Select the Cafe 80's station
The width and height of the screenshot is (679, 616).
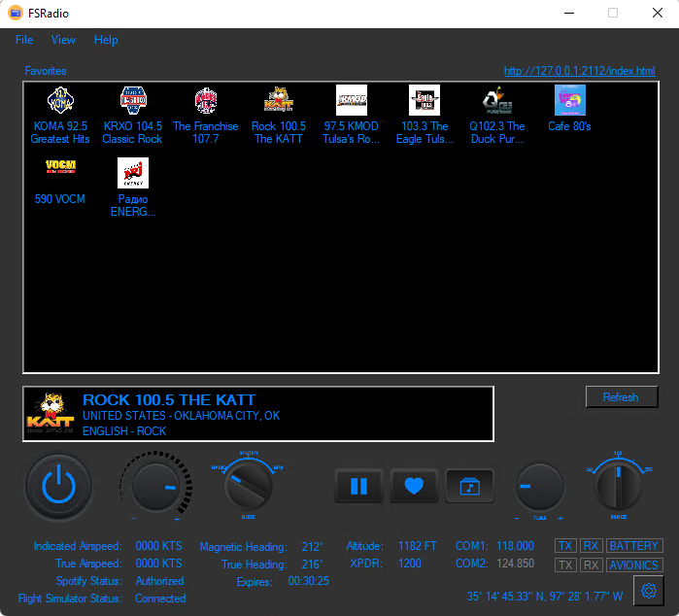click(569, 109)
